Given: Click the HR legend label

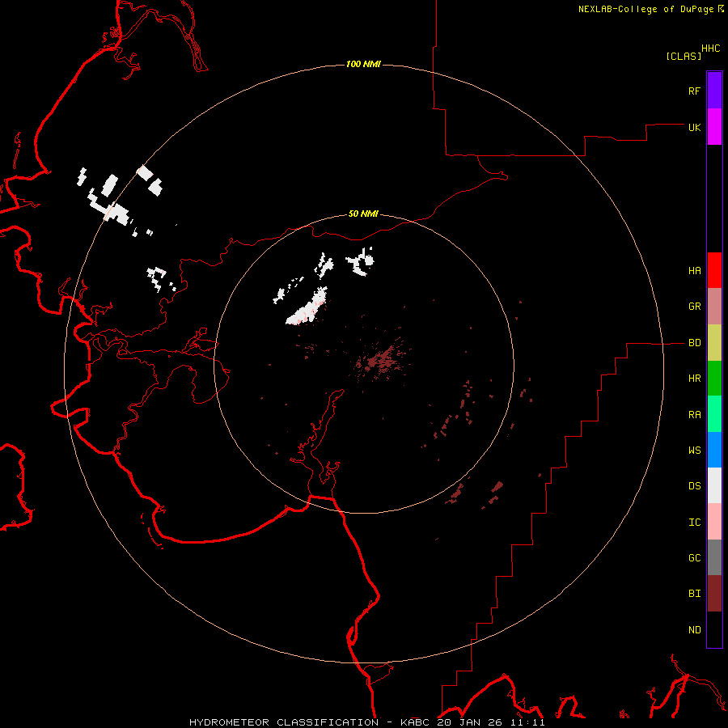Looking at the screenshot, I should click(694, 379).
